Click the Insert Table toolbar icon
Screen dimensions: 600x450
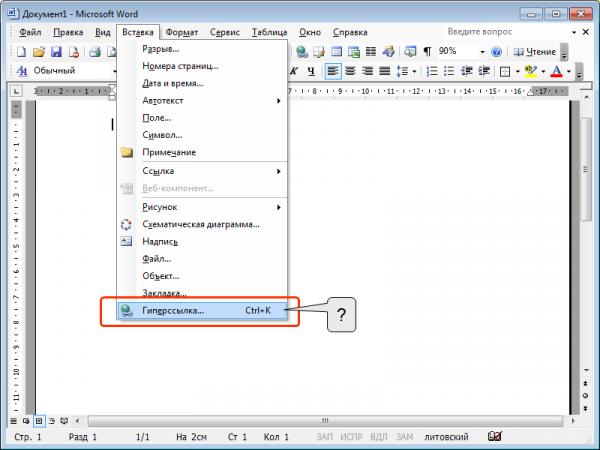point(337,52)
